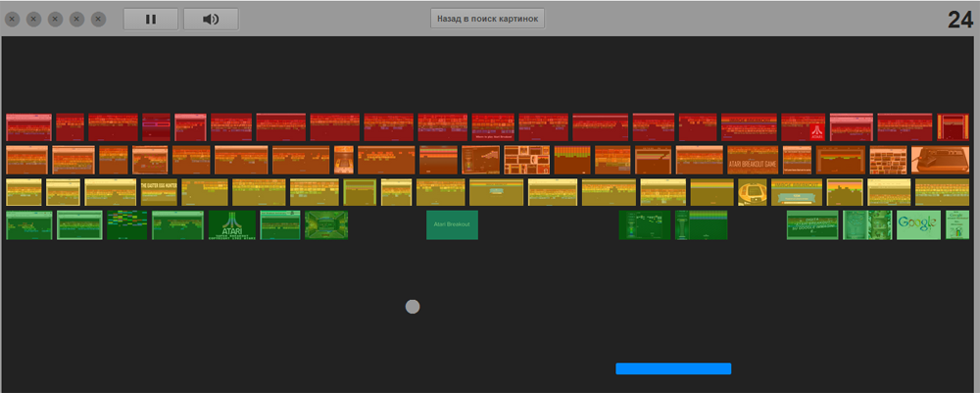Click the middle life indicator circle
The width and height of the screenshot is (980, 393).
click(56, 19)
